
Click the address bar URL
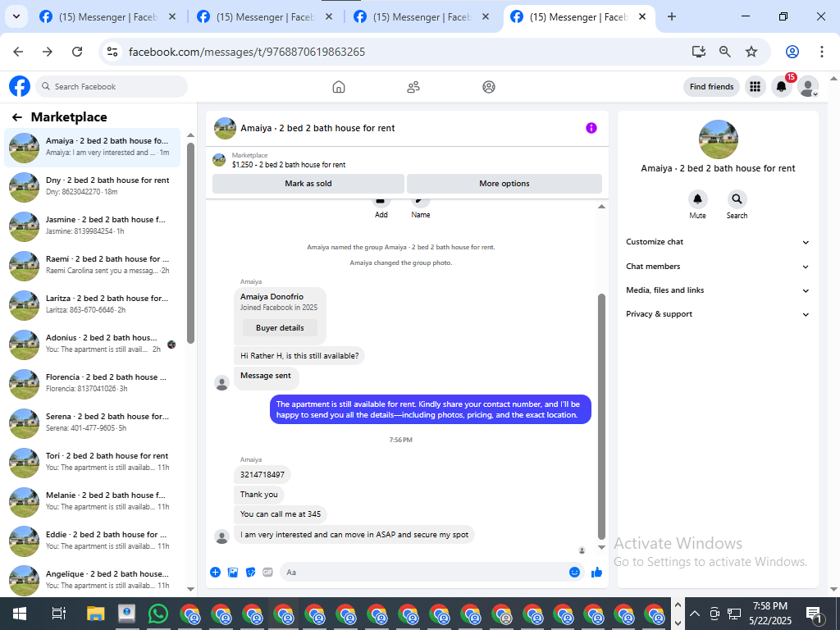(x=247, y=52)
